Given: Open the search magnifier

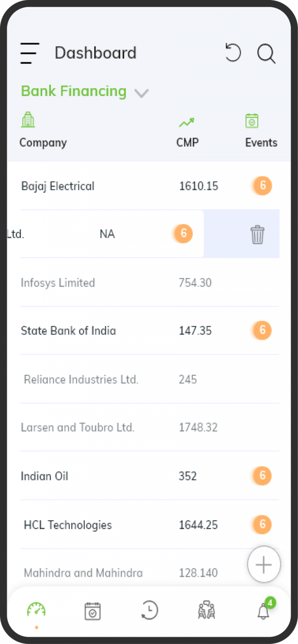Looking at the screenshot, I should coord(266,54).
